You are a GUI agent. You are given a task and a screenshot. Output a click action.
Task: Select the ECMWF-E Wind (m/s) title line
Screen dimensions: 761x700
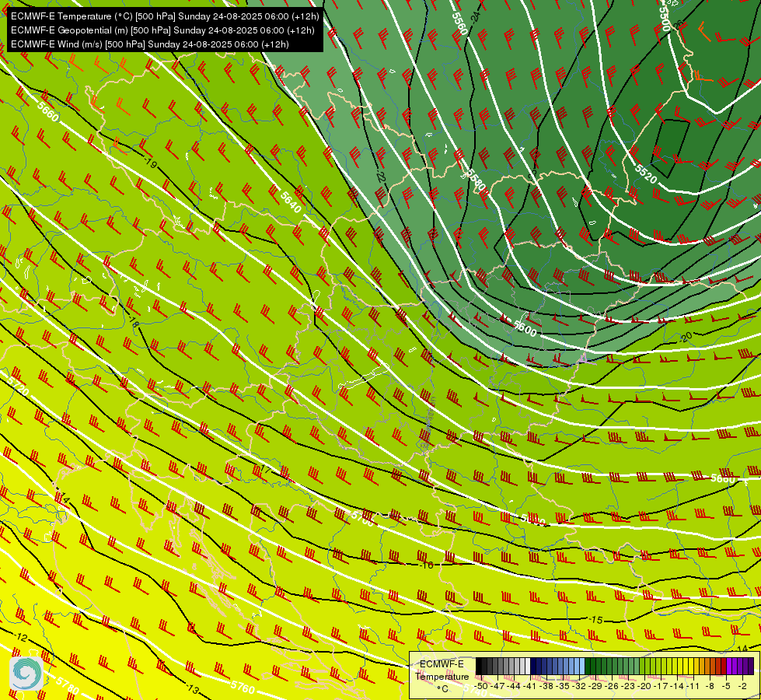point(149,44)
